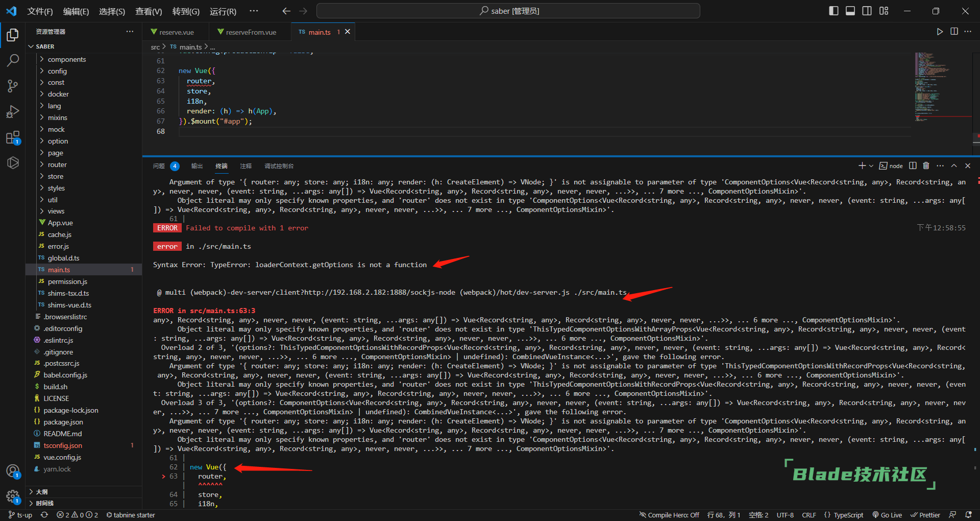This screenshot has width=980, height=521.
Task: Open notifications bell icon
Action: pyautogui.click(x=968, y=515)
